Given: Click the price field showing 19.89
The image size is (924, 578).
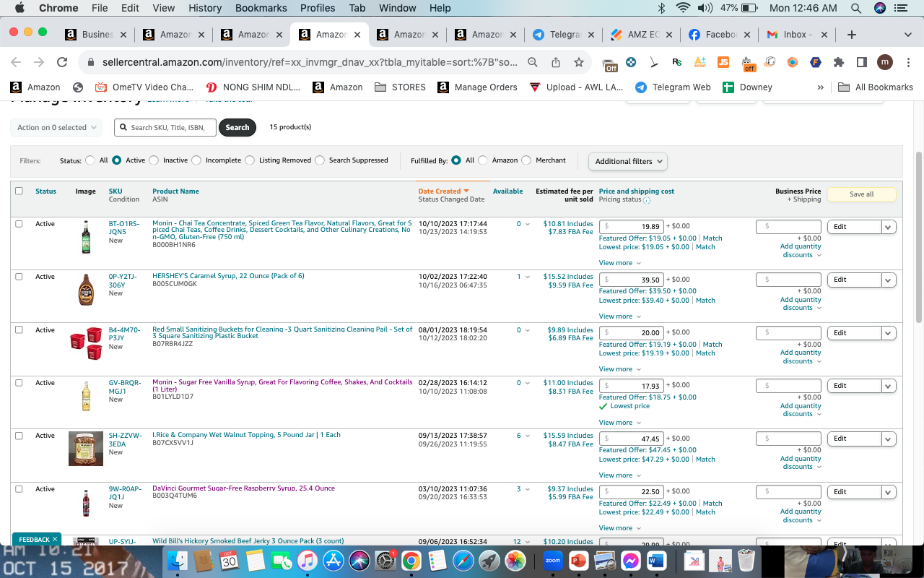Looking at the screenshot, I should [632, 227].
